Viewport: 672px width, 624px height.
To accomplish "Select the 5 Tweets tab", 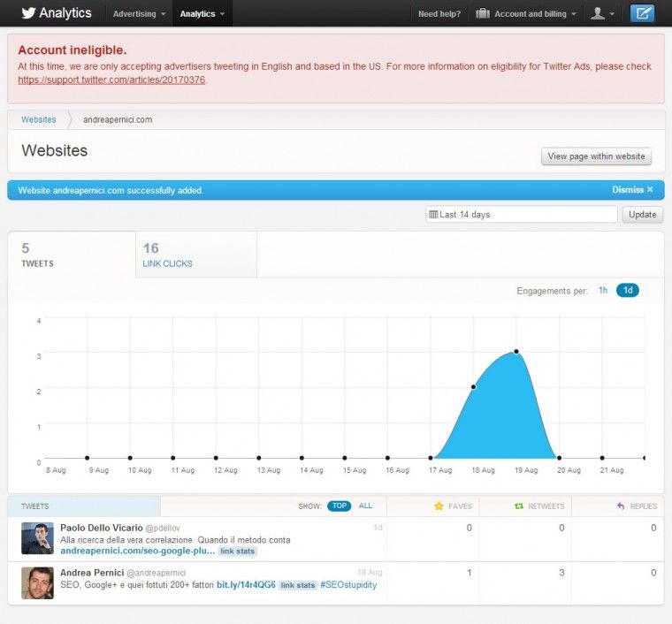I will [x=72, y=255].
